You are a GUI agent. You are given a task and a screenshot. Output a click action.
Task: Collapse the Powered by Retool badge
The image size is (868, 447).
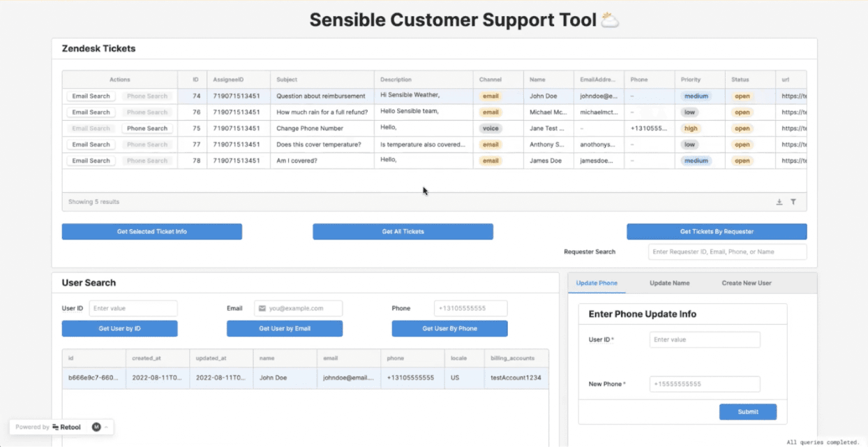107,427
